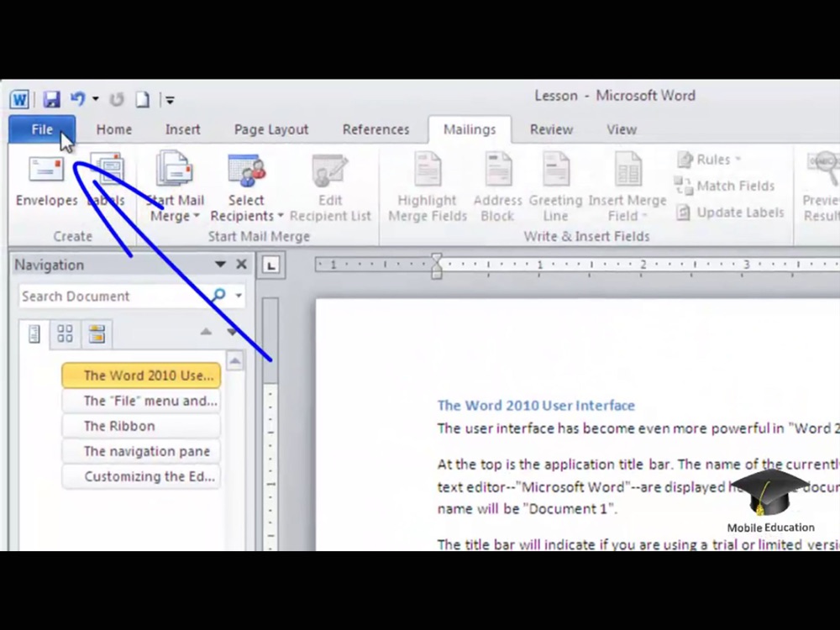Click the Redo button in Quick Access
The width and height of the screenshot is (840, 630).
tap(116, 99)
